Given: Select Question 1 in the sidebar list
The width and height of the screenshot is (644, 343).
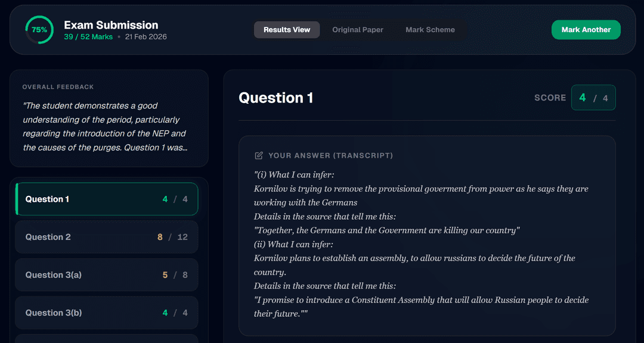Looking at the screenshot, I should tap(107, 199).
